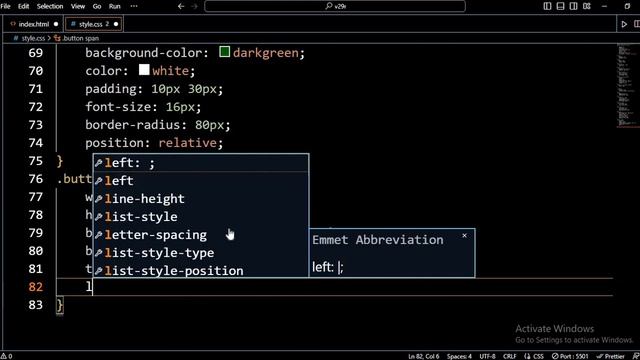Click the unsaved dot on style.css tab
Screen dimensions: 640x360
pyautogui.click(x=116, y=24)
